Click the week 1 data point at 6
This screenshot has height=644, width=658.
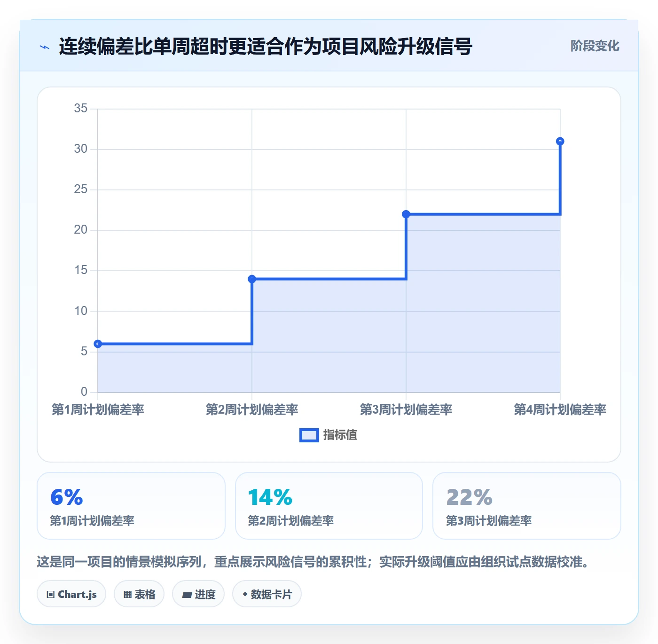[x=98, y=344]
